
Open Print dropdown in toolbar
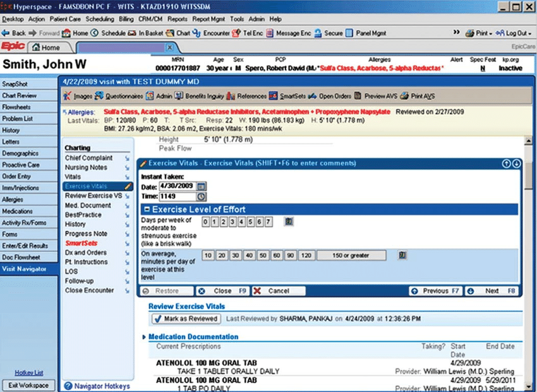pos(479,33)
